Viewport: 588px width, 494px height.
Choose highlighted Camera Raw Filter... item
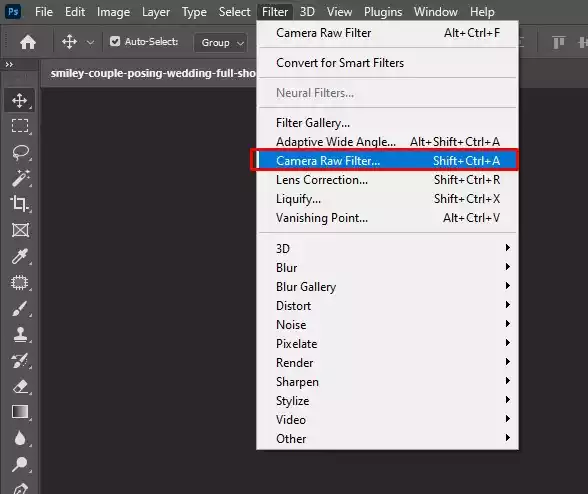(x=388, y=161)
